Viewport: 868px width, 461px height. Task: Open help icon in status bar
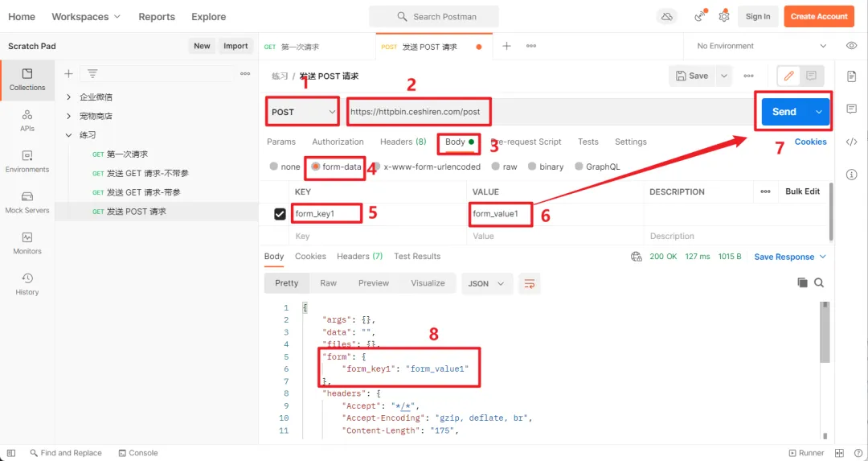coord(858,453)
